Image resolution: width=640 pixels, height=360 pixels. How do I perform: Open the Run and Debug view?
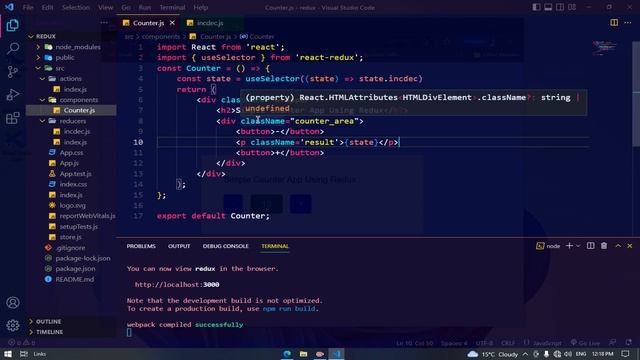point(13,95)
